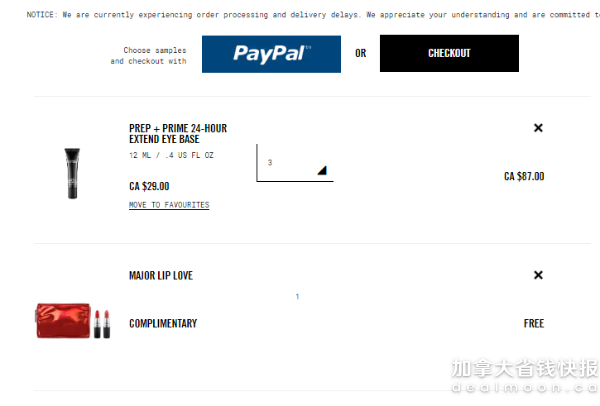Move eye base to Favourites

coord(169,205)
